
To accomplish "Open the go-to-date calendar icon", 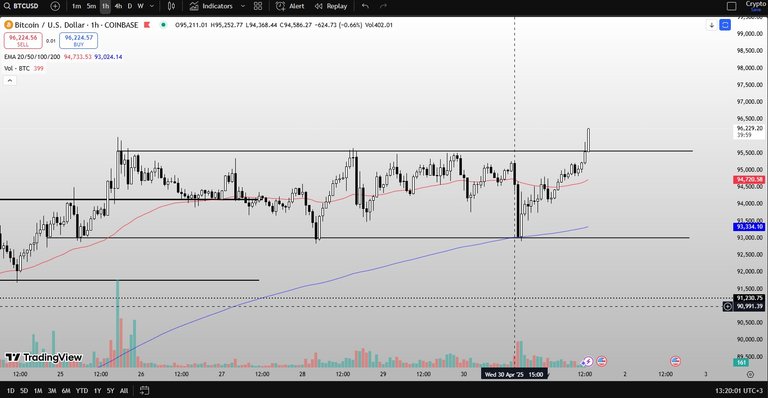I will tap(144, 391).
